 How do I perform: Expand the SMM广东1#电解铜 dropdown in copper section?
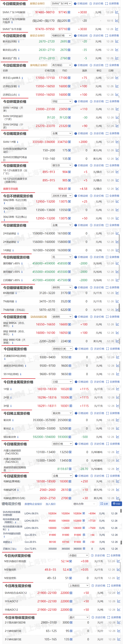pos(61,4)
